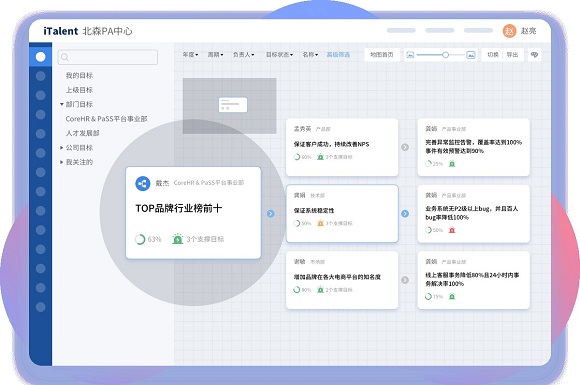
Task: Click the 25% progress ring on 完善异常监控告警 card
Action: click(428, 163)
